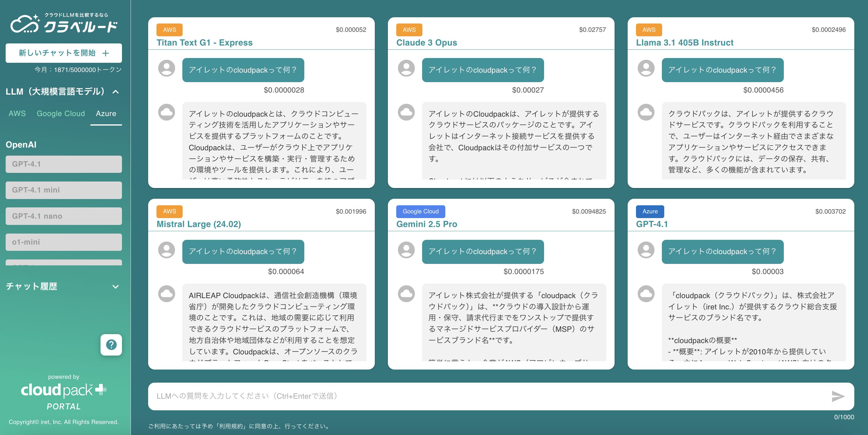Click the Llama 3.1 405B Instruct title
868x435 pixels.
[684, 43]
